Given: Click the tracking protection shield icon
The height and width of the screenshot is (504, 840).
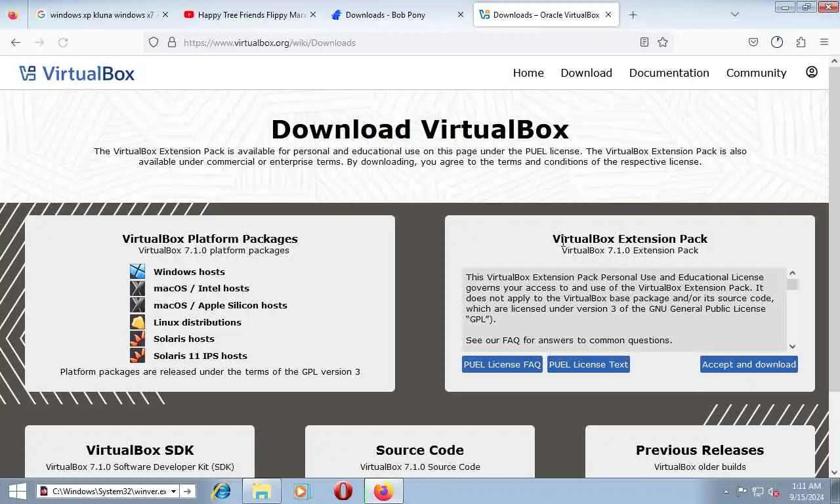Looking at the screenshot, I should 154,42.
